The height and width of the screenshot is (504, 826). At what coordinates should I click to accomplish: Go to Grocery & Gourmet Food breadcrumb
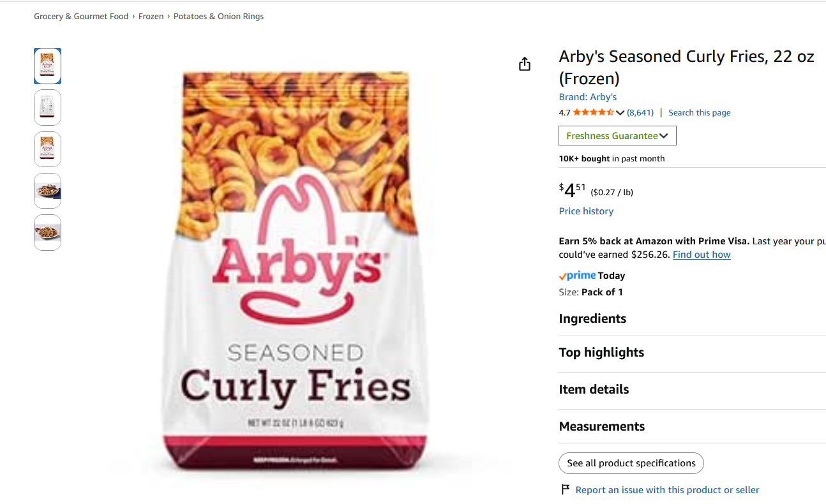81,17
